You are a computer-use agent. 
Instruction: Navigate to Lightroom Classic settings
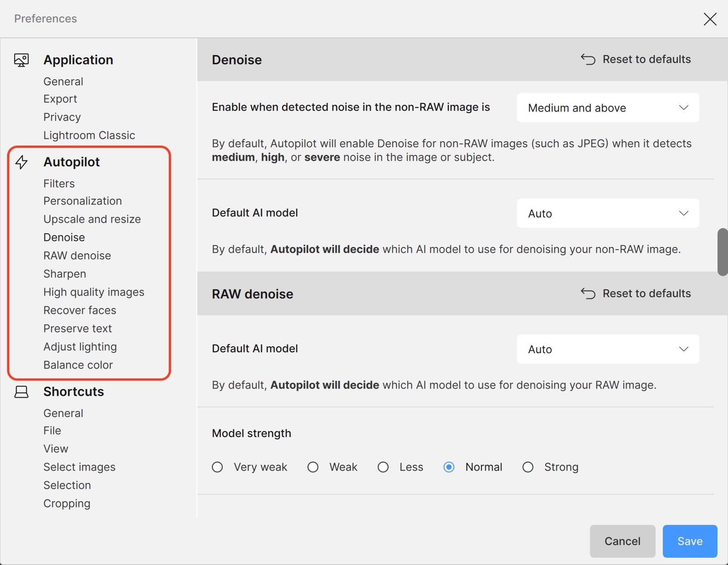89,135
